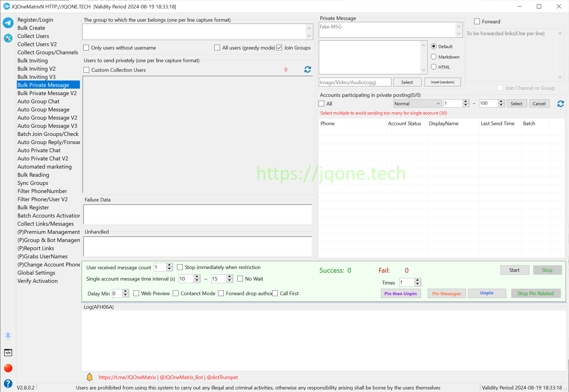Refresh the custom collection users list

coord(308,70)
